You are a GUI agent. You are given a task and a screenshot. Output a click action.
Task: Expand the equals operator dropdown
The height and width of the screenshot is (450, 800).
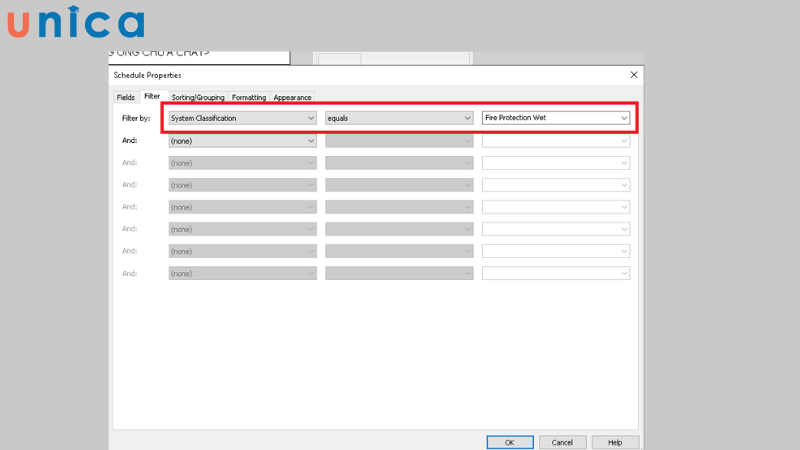pos(398,118)
